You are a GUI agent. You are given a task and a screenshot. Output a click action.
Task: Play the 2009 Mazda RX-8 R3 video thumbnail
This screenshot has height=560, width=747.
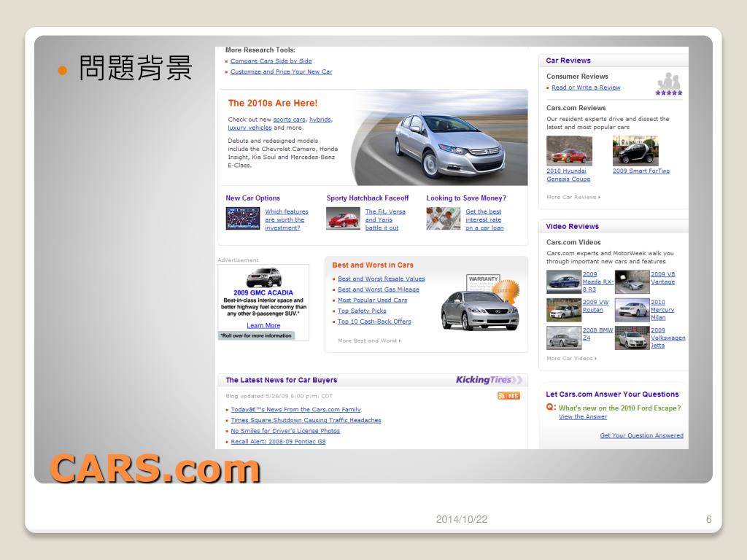tap(564, 281)
